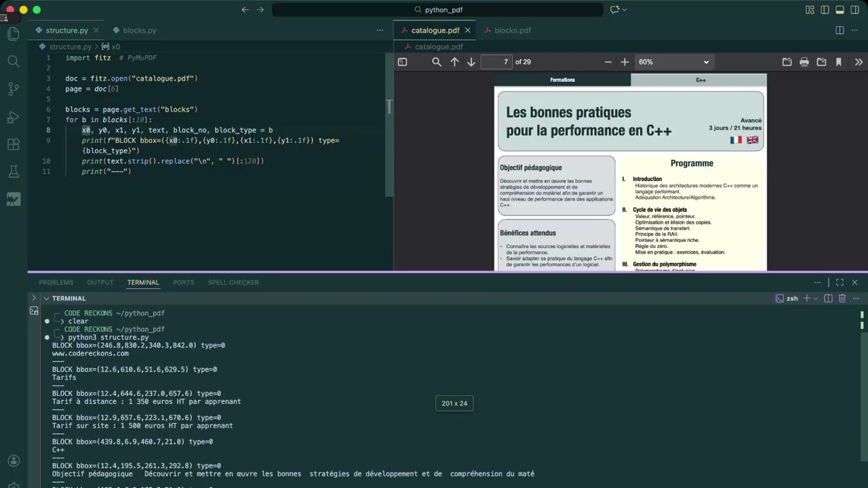The image size is (868, 488).
Task: Open the Search view in activity bar
Action: [x=13, y=62]
